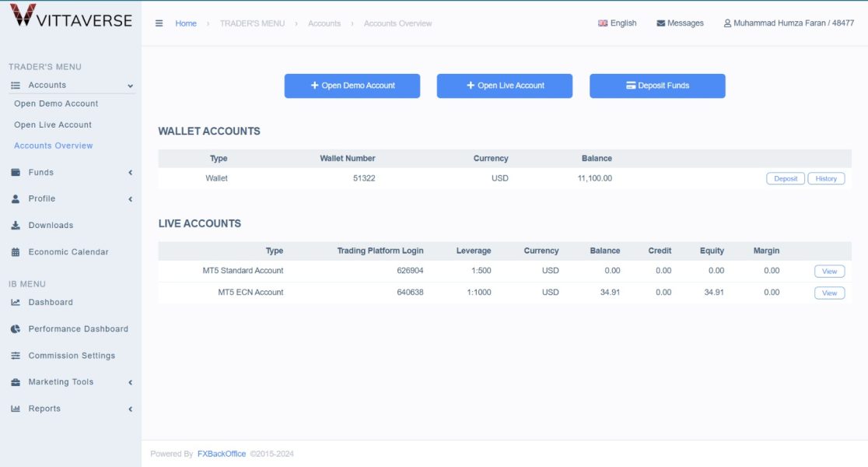The height and width of the screenshot is (467, 868).
Task: Click the wallet History button
Action: click(826, 178)
